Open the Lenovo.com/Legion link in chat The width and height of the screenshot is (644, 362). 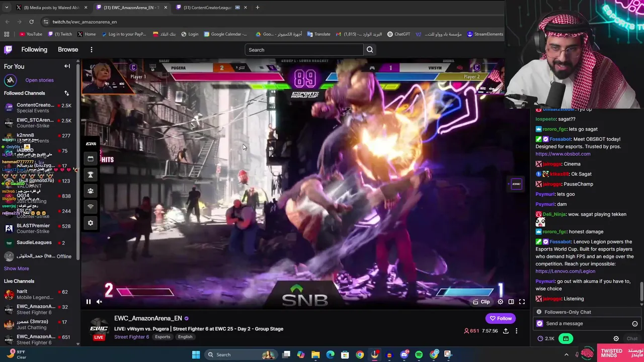click(x=565, y=271)
